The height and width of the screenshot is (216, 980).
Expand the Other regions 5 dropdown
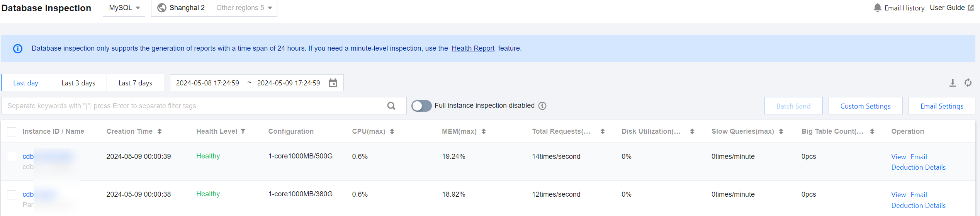(244, 8)
